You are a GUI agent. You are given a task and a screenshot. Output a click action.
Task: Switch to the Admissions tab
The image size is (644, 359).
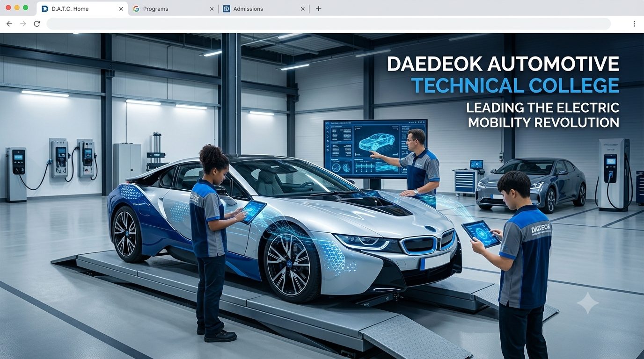[264, 9]
